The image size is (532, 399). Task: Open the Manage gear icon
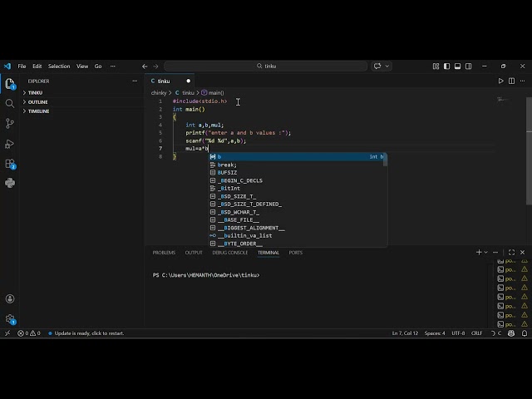10,319
